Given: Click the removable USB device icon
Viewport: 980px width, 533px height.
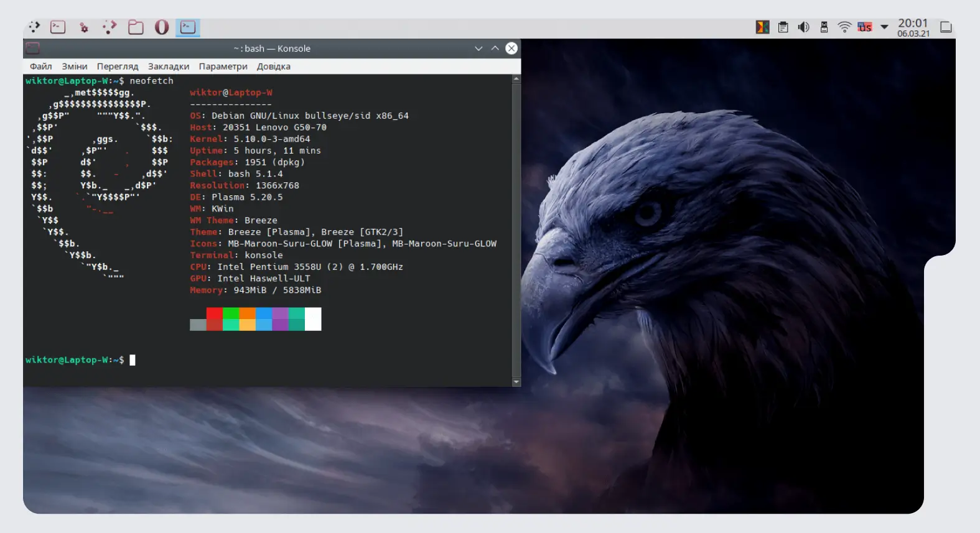Looking at the screenshot, I should pyautogui.click(x=824, y=27).
